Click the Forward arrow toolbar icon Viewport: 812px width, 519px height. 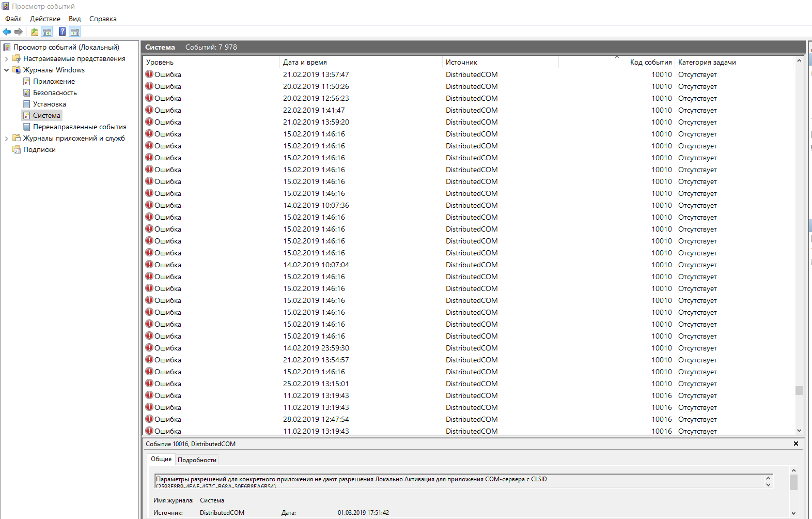pos(19,32)
